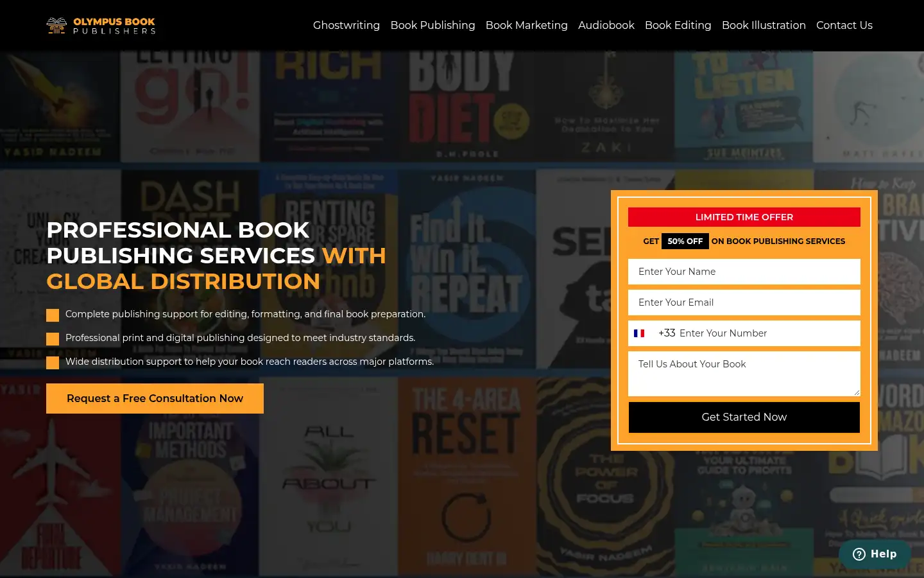Click the question mark icon in Help
Image resolution: width=924 pixels, height=578 pixels.
(859, 554)
